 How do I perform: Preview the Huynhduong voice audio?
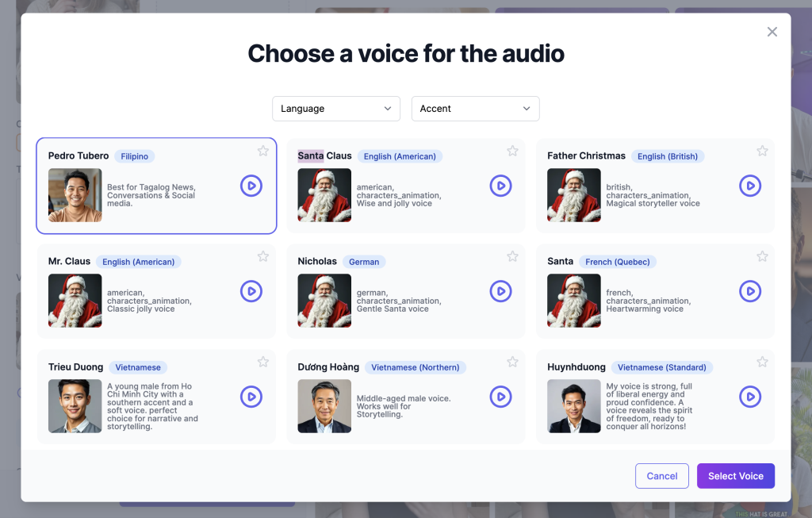pos(750,397)
